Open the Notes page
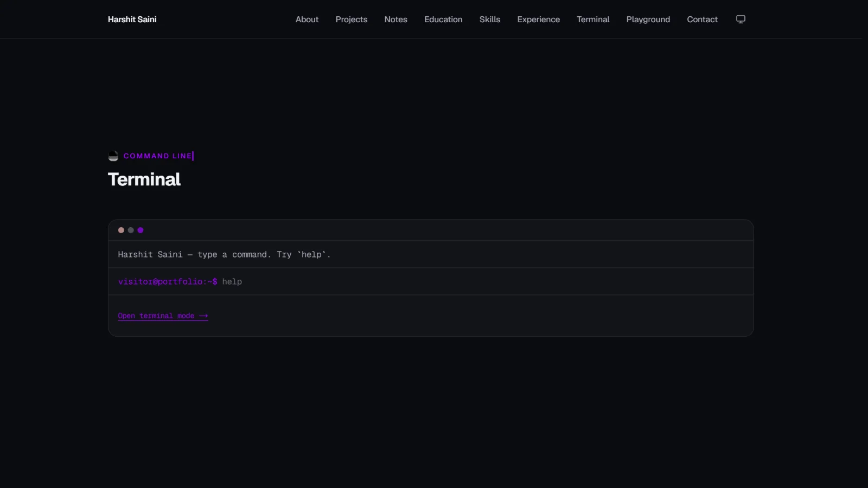 pyautogui.click(x=396, y=20)
